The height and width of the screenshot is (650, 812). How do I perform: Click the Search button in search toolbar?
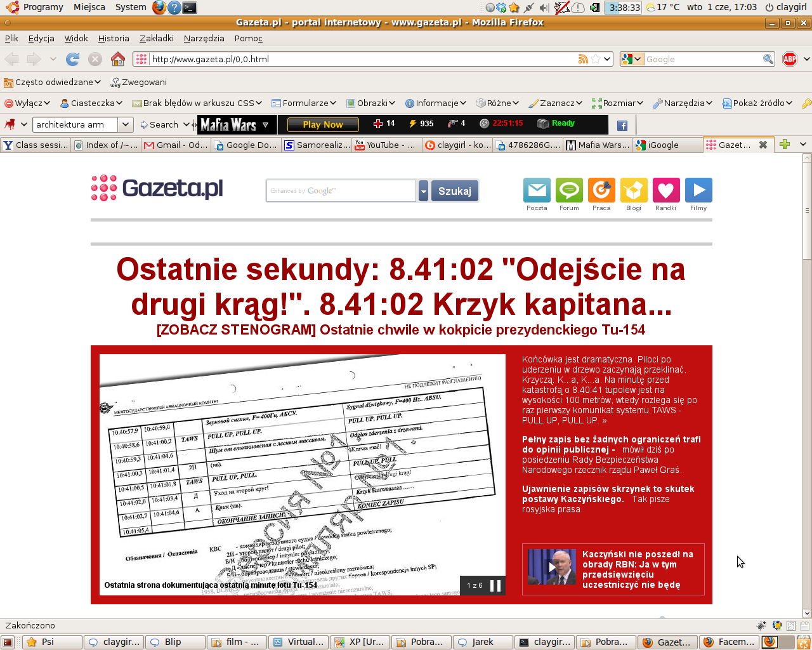coord(159,124)
